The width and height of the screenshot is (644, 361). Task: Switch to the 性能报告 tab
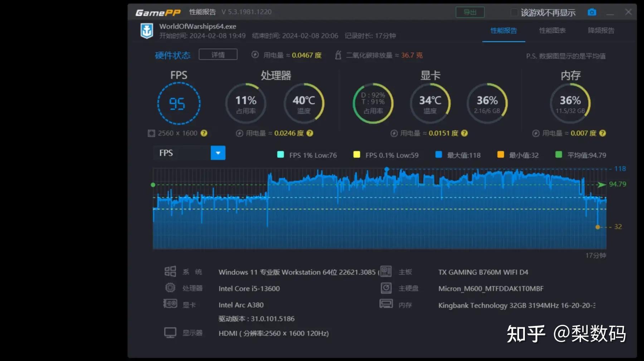[x=503, y=30]
